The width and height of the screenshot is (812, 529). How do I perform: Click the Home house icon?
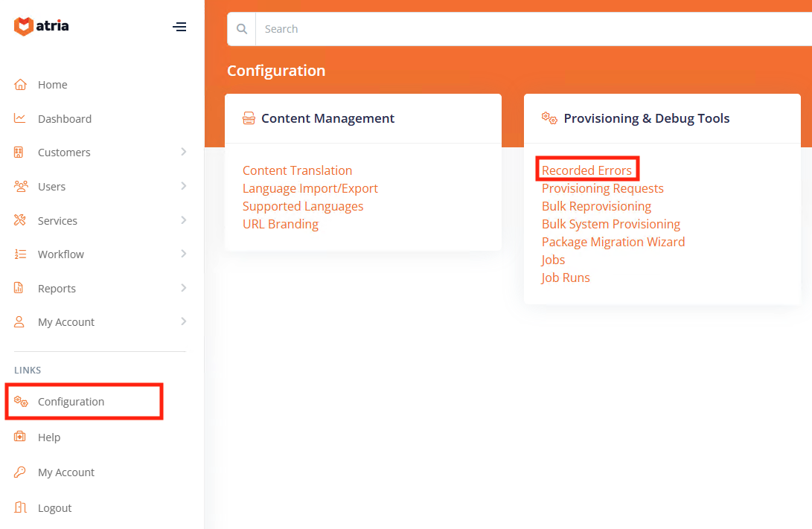pos(21,85)
